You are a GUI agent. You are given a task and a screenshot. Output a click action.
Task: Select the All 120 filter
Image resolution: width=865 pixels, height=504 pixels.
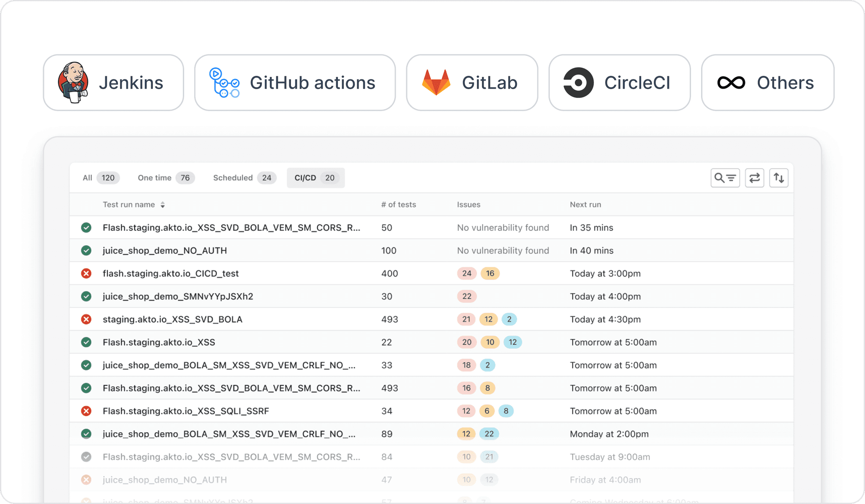[99, 178]
